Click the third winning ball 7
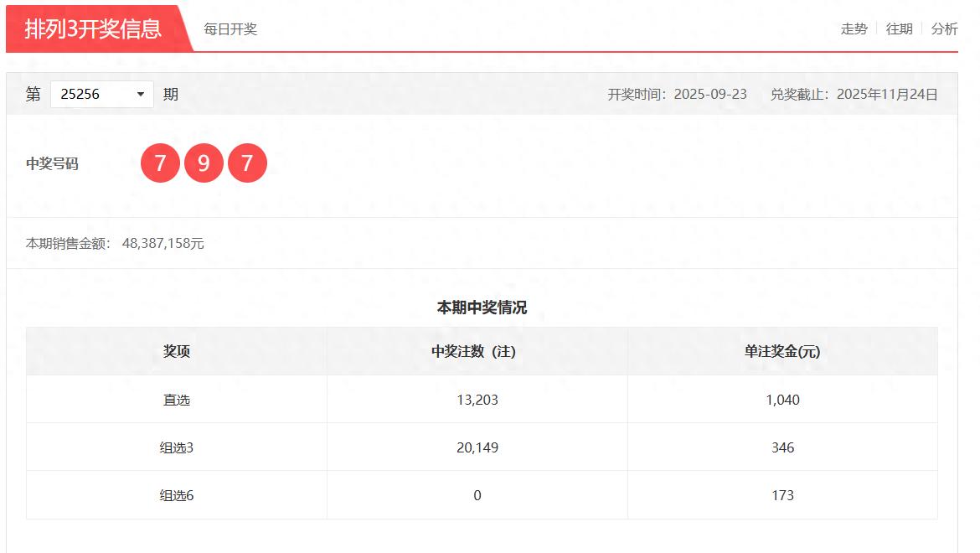980x553 pixels. (247, 163)
